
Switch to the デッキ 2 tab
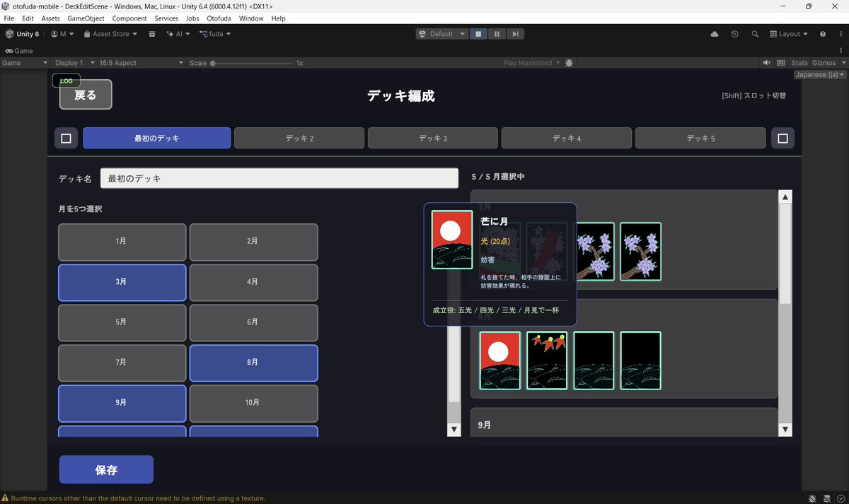point(299,138)
